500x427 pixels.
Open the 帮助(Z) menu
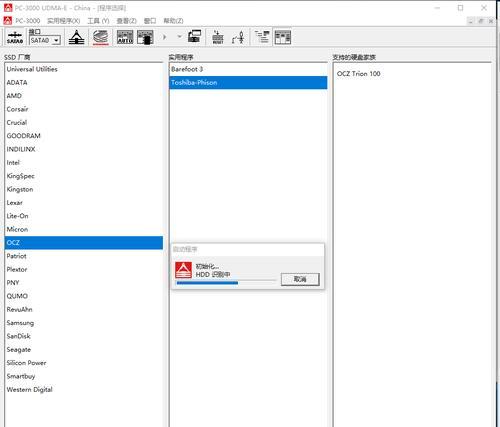[x=173, y=21]
